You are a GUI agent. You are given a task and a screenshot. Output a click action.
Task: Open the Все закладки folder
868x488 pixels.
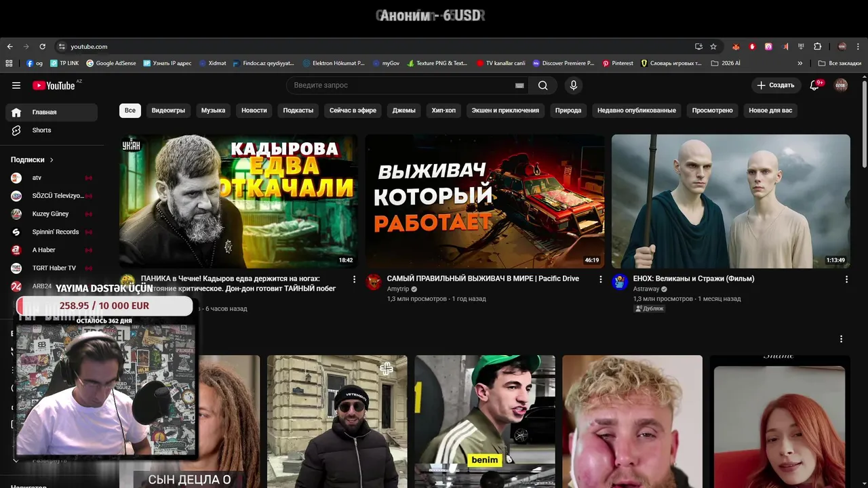[840, 63]
